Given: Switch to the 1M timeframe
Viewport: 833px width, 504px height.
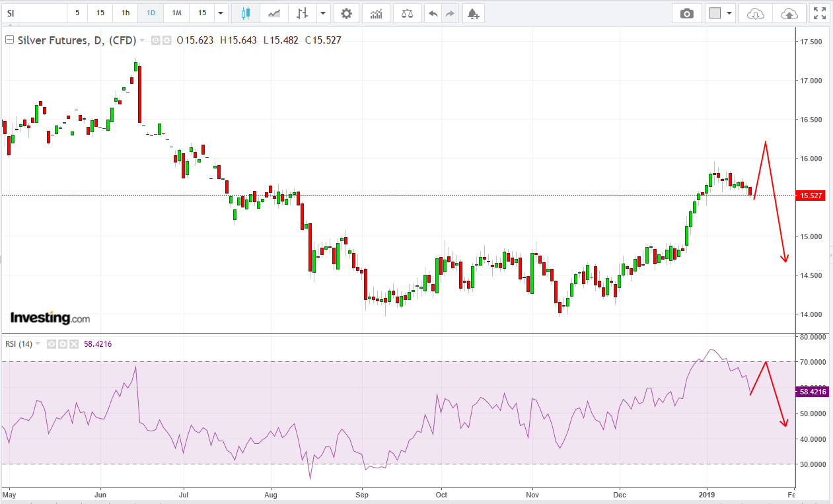Looking at the screenshot, I should pos(176,13).
